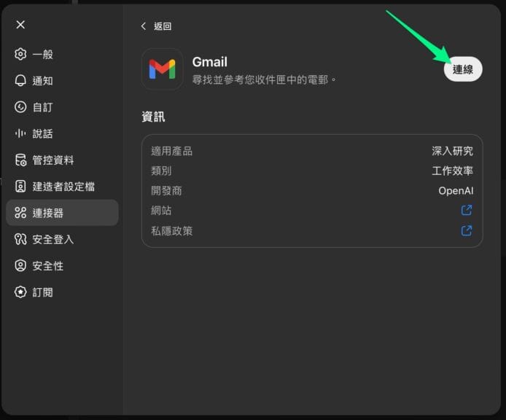Close the settings dialog with X
Image resolution: width=506 pixels, height=420 pixels.
click(20, 25)
